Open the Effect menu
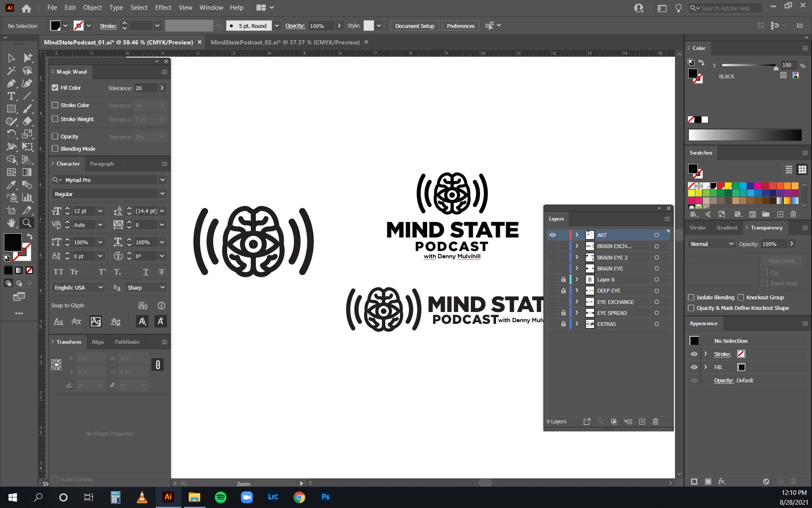 [x=163, y=8]
